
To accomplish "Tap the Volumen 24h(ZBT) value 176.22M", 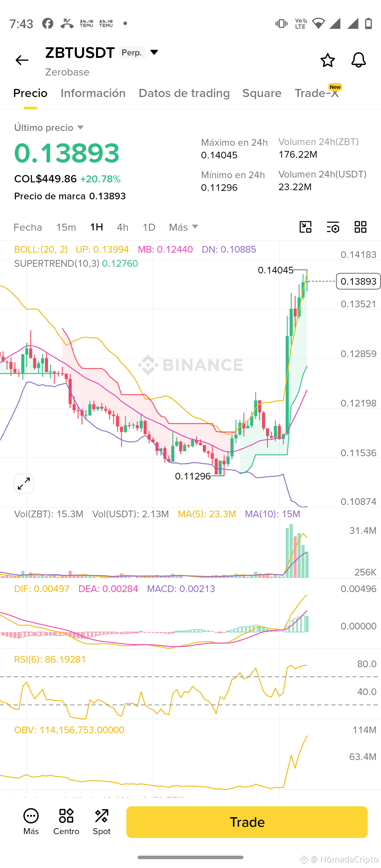I will pyautogui.click(x=298, y=155).
